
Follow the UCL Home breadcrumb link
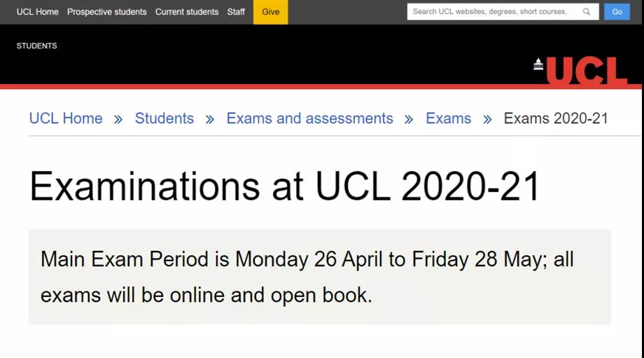(x=66, y=118)
